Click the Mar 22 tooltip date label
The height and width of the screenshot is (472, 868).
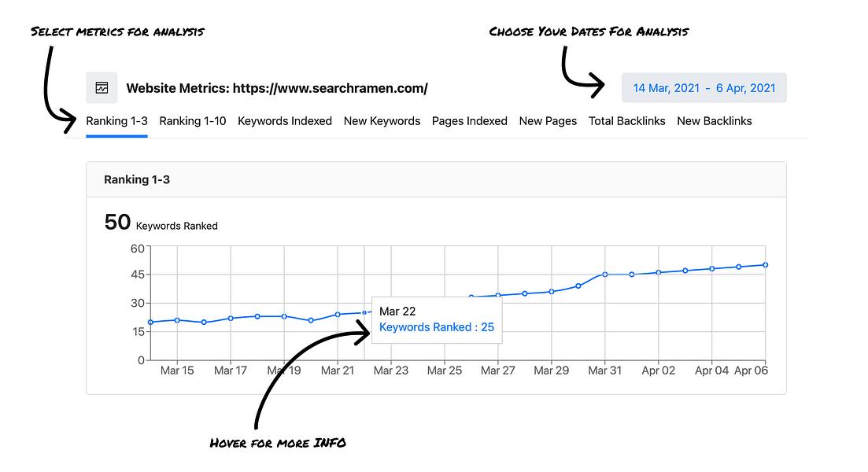pyautogui.click(x=397, y=312)
